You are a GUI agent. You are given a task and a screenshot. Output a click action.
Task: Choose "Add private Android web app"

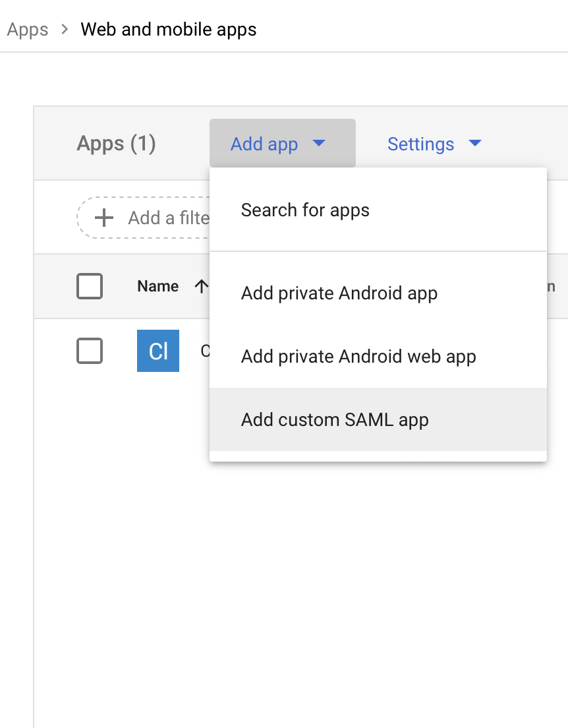(x=358, y=356)
